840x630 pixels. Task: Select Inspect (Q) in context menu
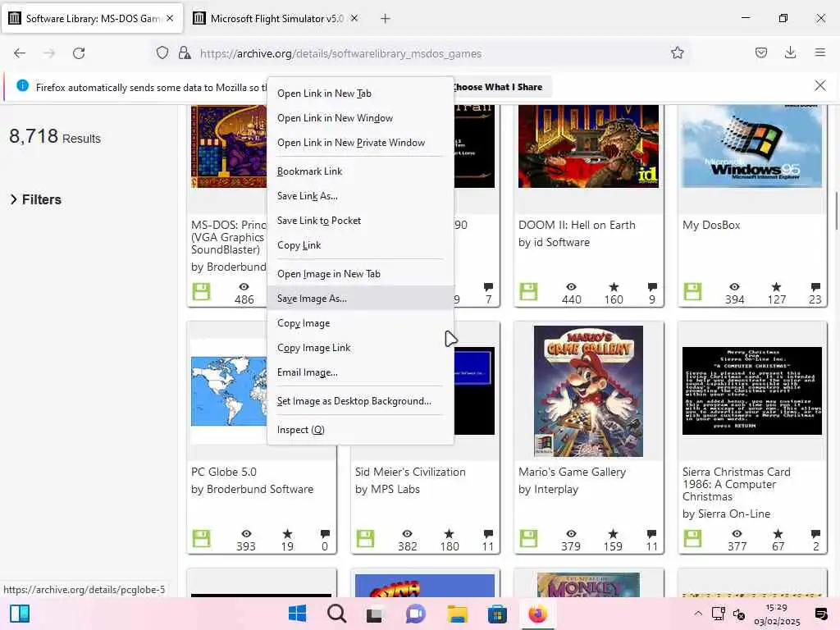click(360, 430)
